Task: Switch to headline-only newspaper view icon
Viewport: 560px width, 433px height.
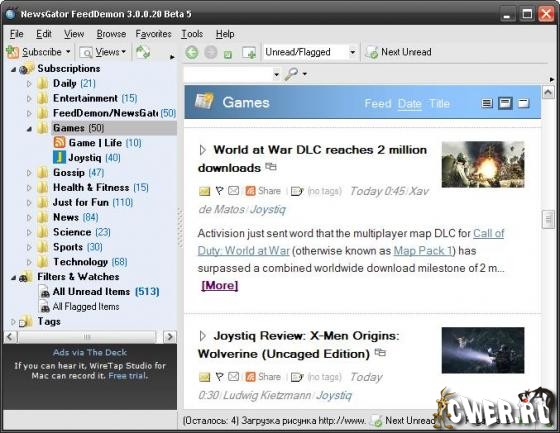Action: click(524, 104)
